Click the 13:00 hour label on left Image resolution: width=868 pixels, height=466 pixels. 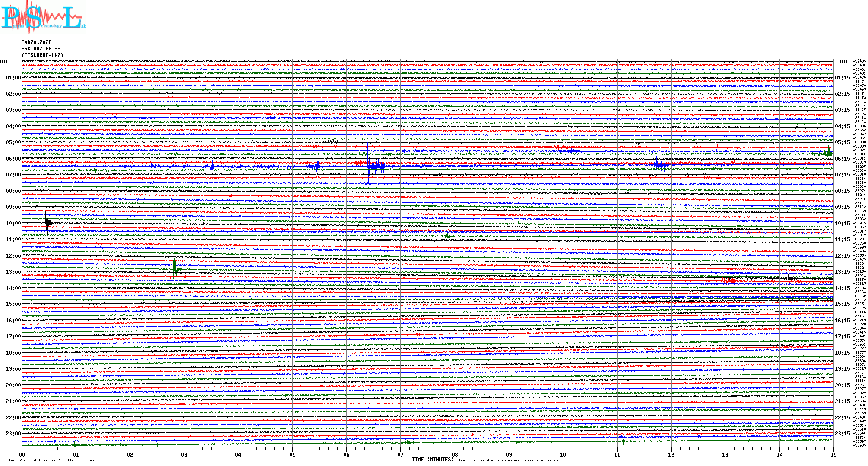[x=13, y=272]
